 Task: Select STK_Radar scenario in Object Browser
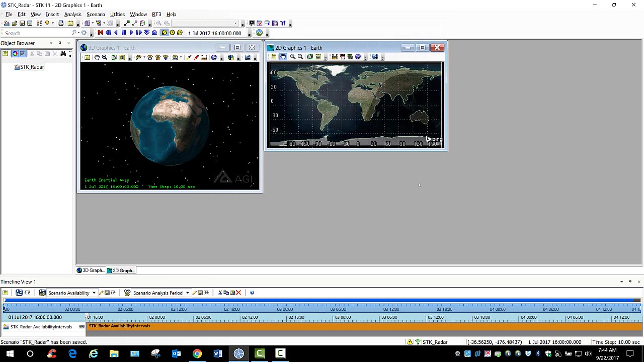coord(32,67)
